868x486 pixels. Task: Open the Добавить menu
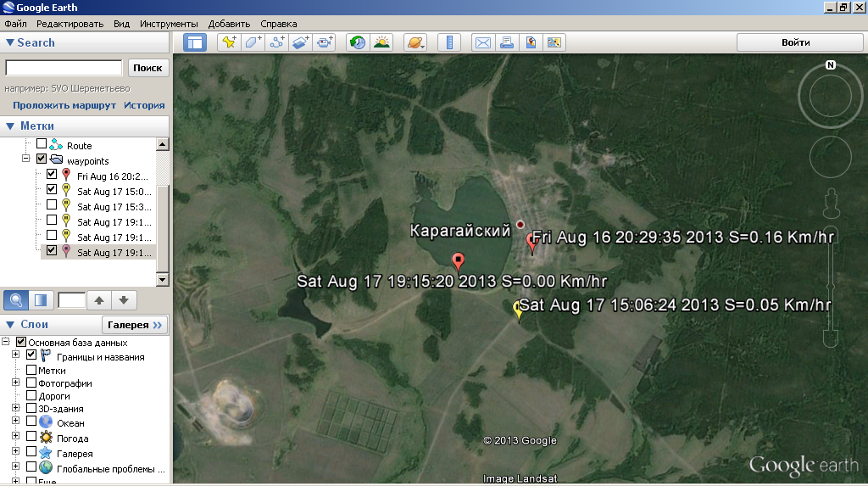[229, 24]
